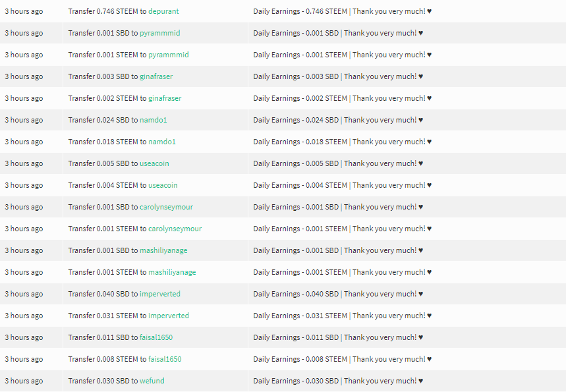
Task: Select memo 'Daily Earnings - 0.030 SBD'
Action: [x=296, y=381]
